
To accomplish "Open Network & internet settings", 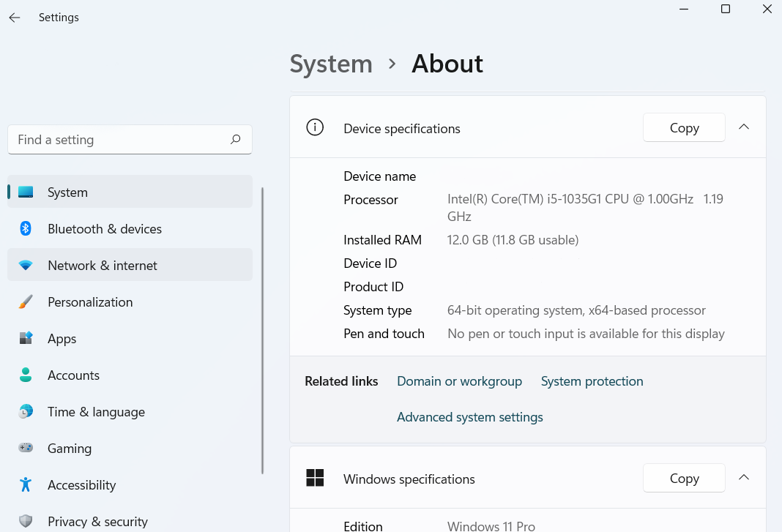I will [x=130, y=265].
